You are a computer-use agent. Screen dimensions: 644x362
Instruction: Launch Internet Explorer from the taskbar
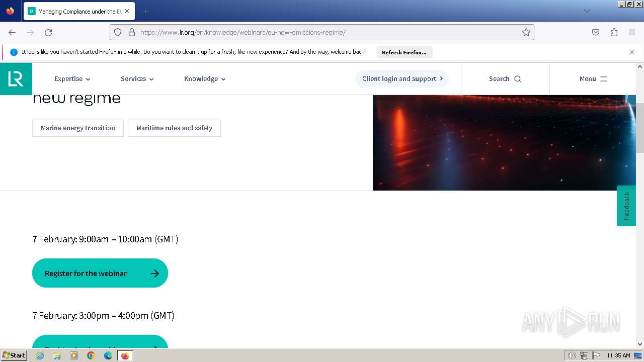pyautogui.click(x=40, y=355)
